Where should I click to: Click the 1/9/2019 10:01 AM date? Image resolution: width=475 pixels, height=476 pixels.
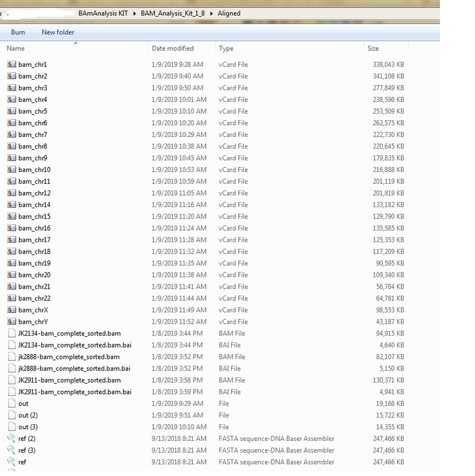(179, 99)
